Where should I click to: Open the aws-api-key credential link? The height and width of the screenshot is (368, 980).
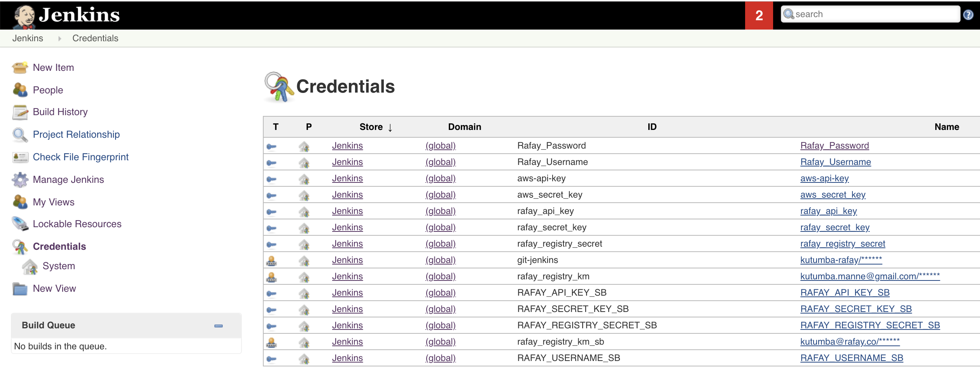[824, 178]
